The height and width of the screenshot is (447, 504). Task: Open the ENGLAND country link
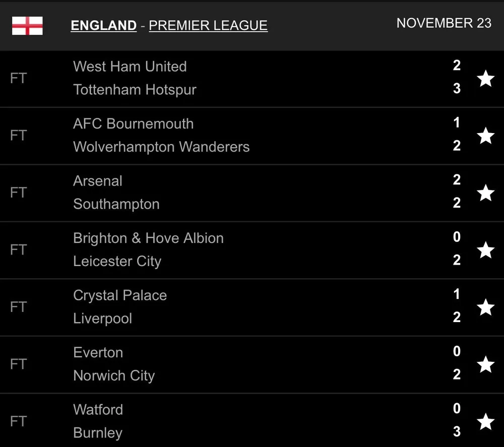click(x=104, y=26)
